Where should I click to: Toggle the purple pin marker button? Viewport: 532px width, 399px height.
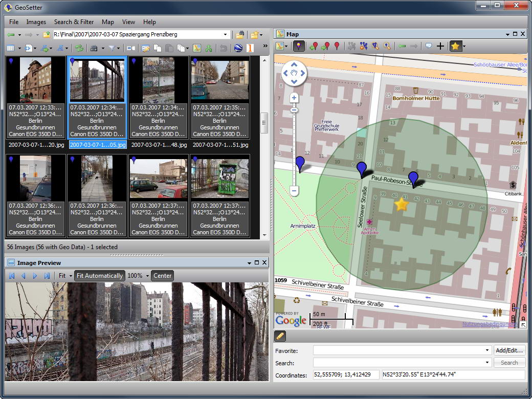[299, 46]
